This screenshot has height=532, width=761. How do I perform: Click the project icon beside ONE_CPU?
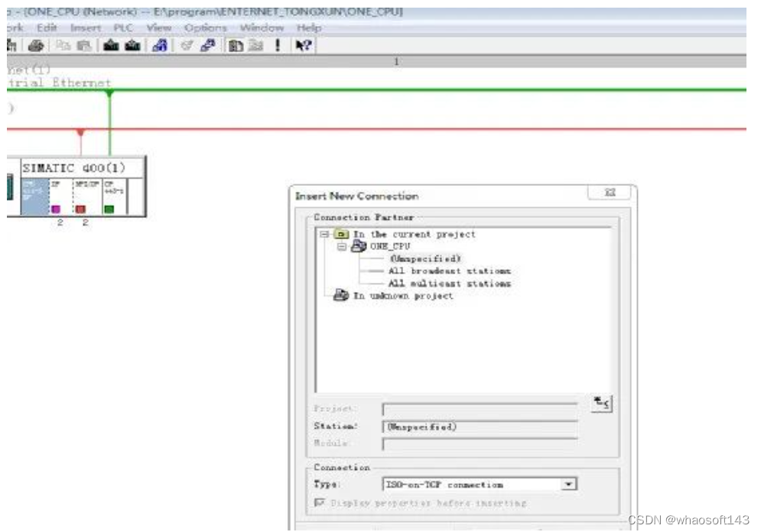[x=359, y=246]
